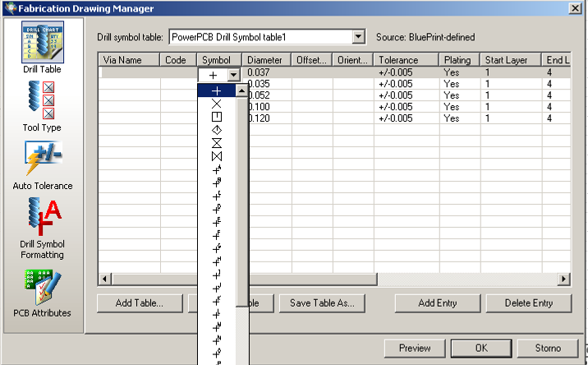The image size is (588, 365).
Task: Open the Drill symbol table combo box
Action: [x=267, y=37]
